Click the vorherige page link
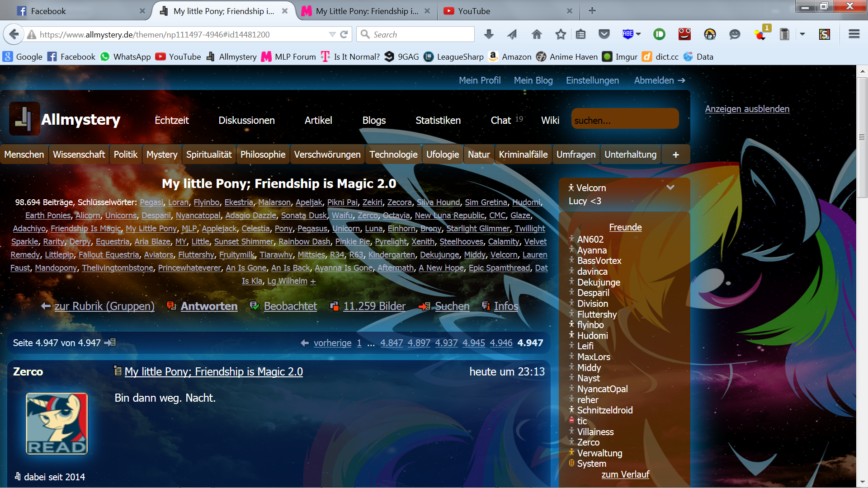868x488 pixels. pyautogui.click(x=332, y=343)
